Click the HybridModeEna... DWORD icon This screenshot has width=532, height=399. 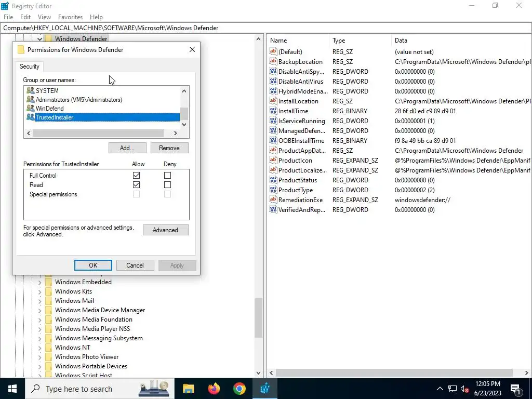pyautogui.click(x=273, y=91)
